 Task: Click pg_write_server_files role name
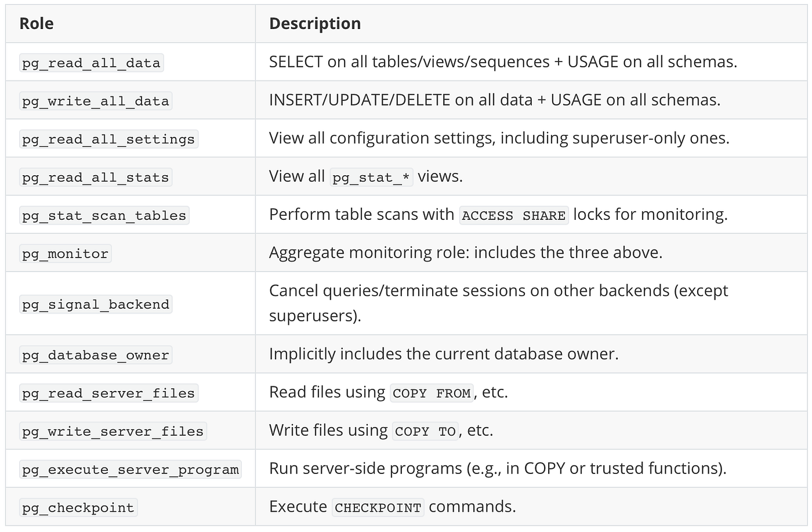[x=113, y=432]
